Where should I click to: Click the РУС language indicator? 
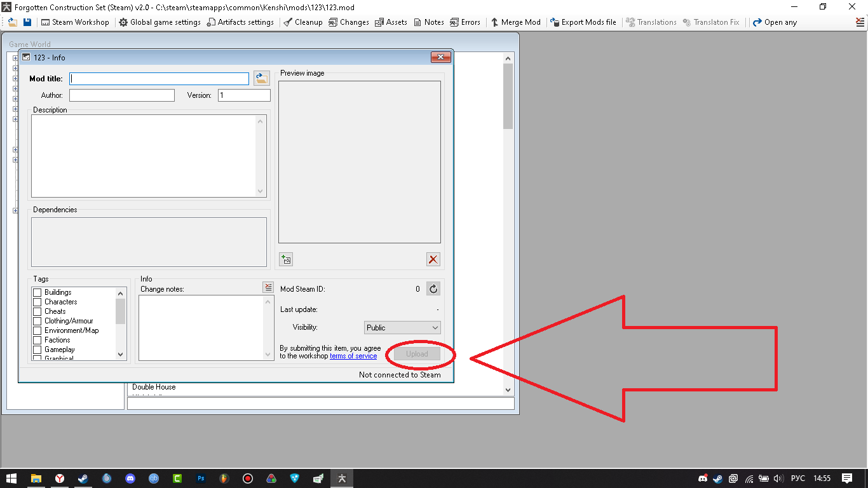pyautogui.click(x=797, y=478)
